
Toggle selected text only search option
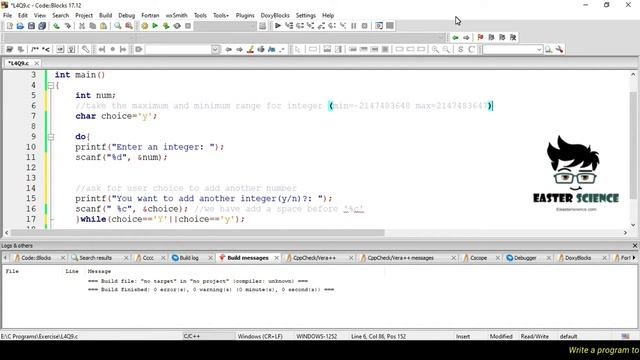261,49
